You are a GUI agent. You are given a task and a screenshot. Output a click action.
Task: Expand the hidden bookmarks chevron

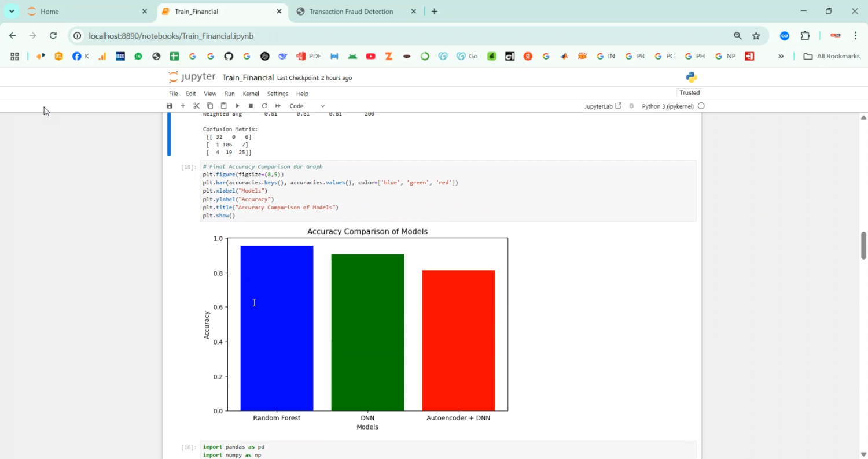pos(781,56)
